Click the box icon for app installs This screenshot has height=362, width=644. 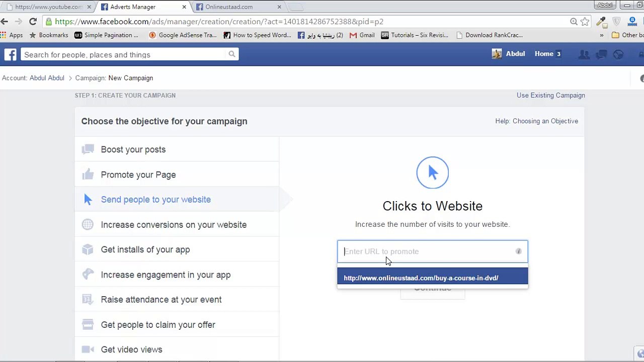(88, 249)
